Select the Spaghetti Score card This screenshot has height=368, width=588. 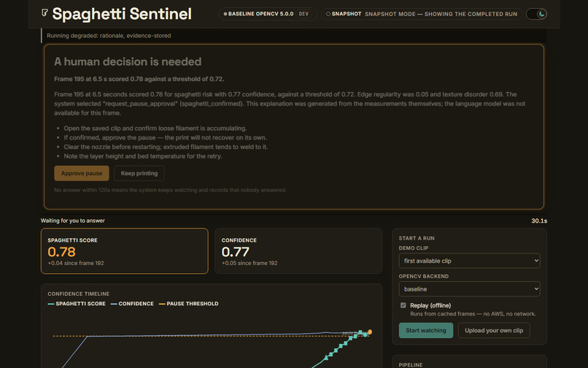pos(125,251)
